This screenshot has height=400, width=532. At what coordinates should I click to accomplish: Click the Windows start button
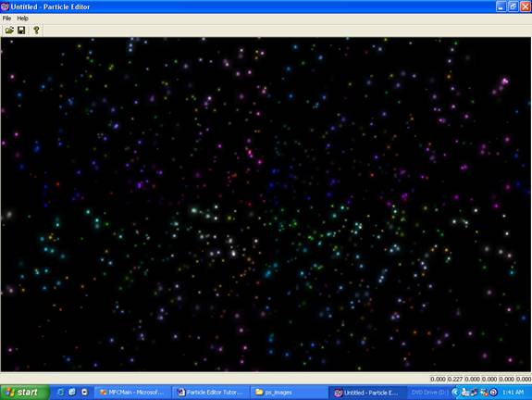click(24, 393)
